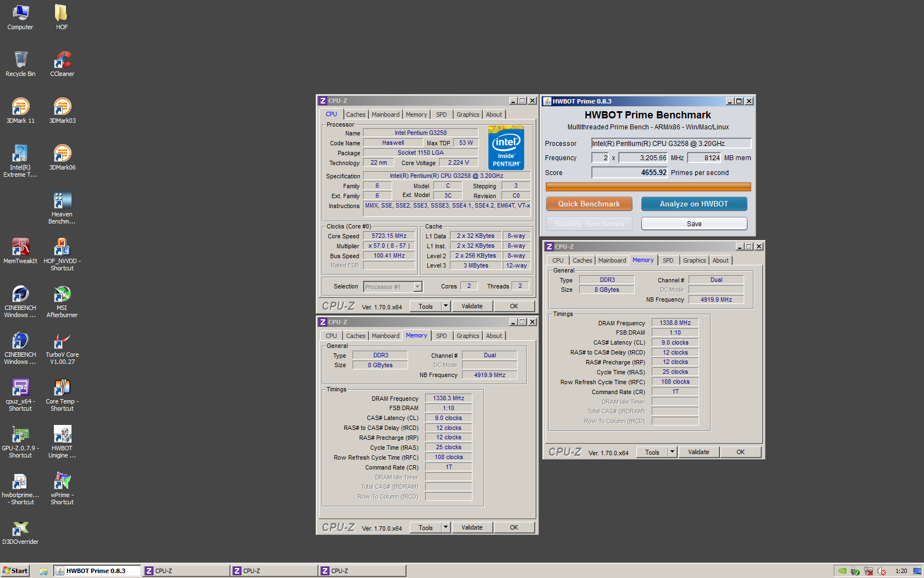Click Core Speed value 5723.15 MHz
924x578 pixels.
[389, 236]
